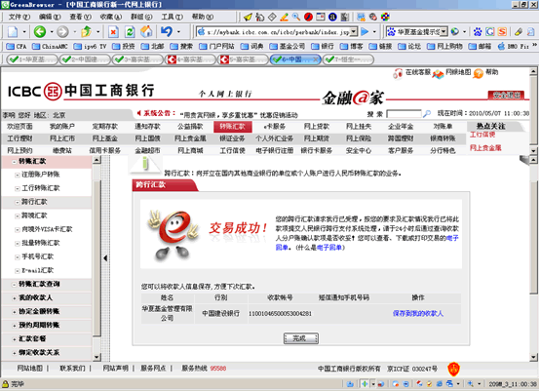Click the 转账汇款查询 sidebar section
Screen dimensions: 540x392
(x=39, y=285)
